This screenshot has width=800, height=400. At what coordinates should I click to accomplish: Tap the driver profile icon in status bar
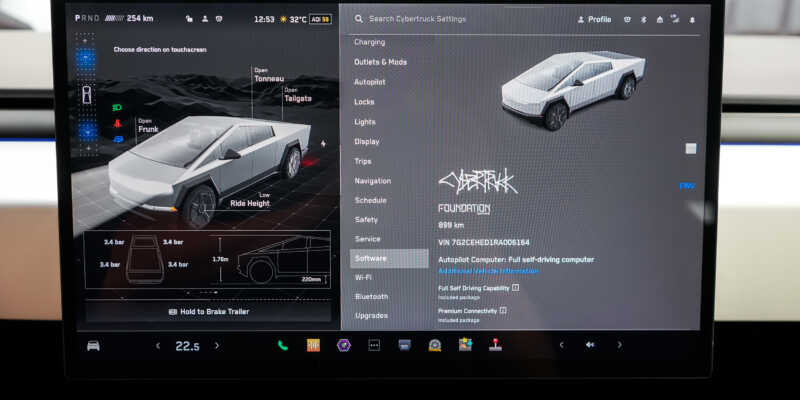(205, 19)
